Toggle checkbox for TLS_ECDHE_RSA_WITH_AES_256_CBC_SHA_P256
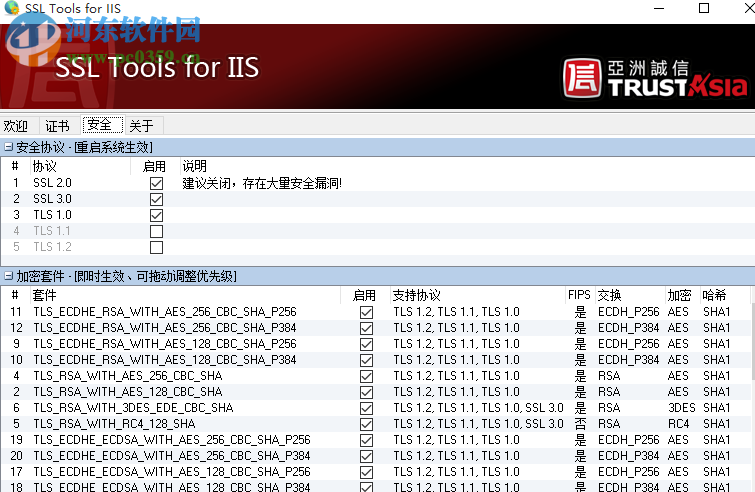The height and width of the screenshot is (492, 755). (366, 312)
